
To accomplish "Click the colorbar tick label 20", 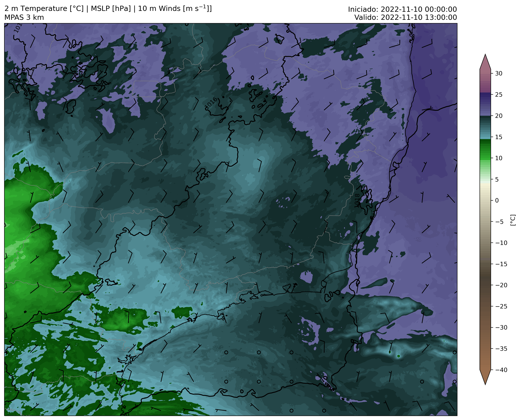I will (498, 116).
